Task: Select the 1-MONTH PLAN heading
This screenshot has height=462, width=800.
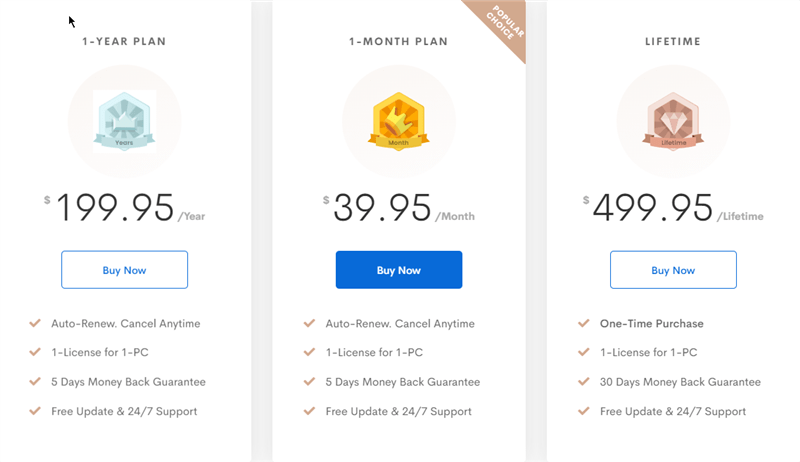Action: click(398, 41)
